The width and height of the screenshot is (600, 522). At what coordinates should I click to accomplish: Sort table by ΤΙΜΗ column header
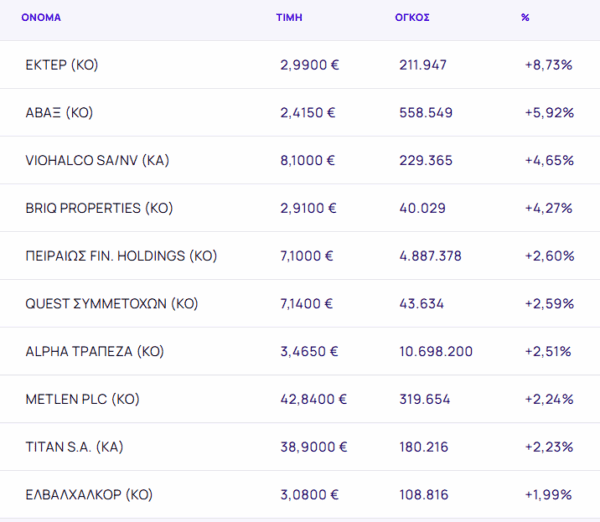289,18
